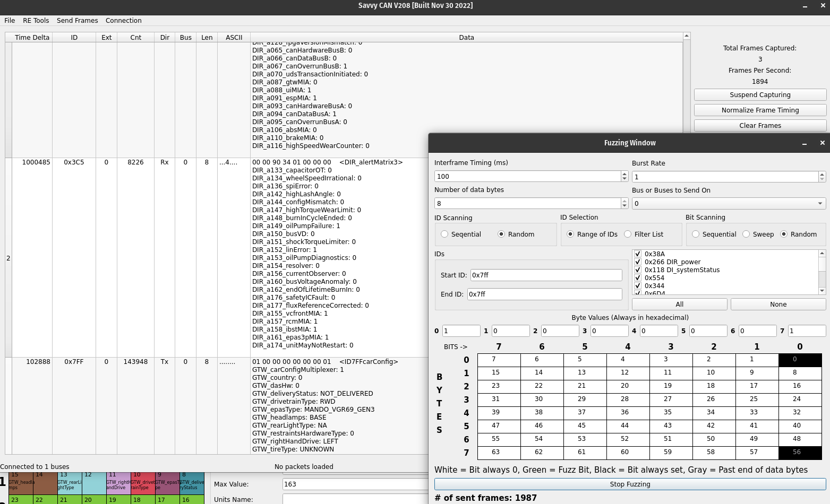Uncheck the 0x266 DIR_power filter
The width and height of the screenshot is (830, 504).
[x=638, y=262]
